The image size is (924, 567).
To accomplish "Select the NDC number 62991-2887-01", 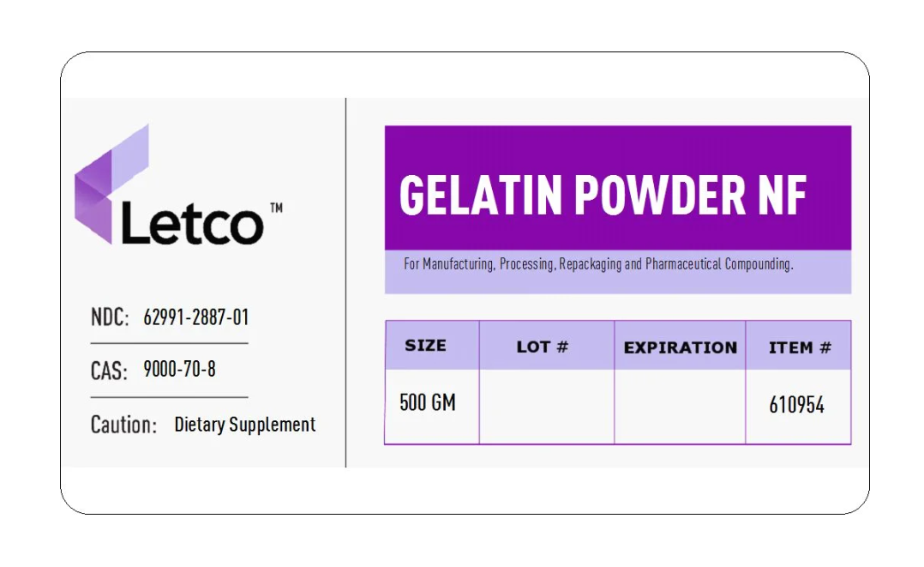I will (196, 317).
